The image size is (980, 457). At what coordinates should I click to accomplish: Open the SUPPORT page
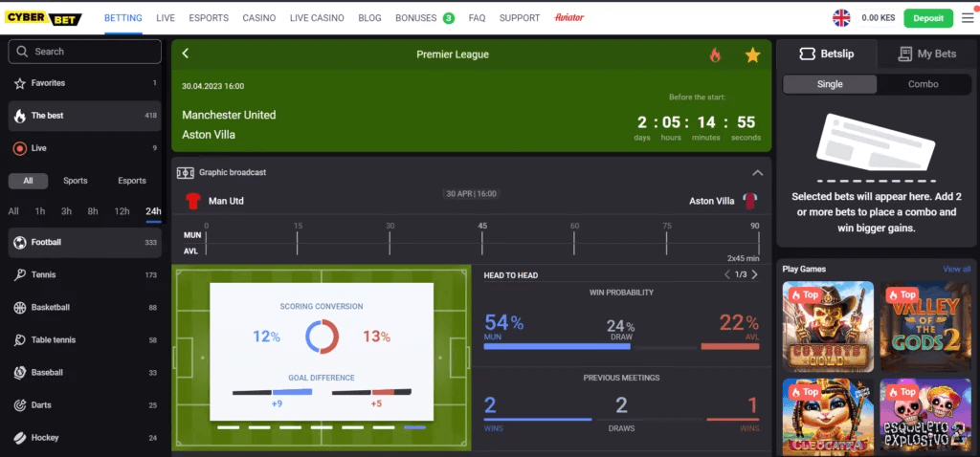(x=520, y=18)
